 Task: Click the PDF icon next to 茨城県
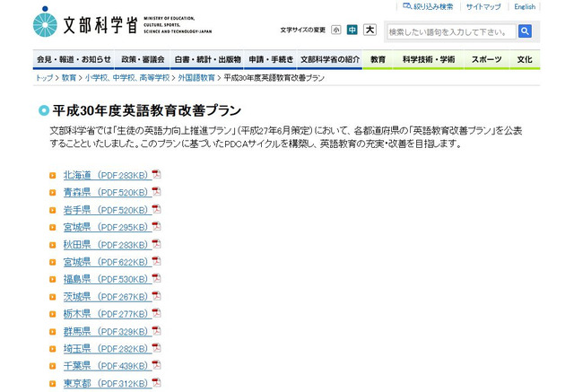point(157,296)
